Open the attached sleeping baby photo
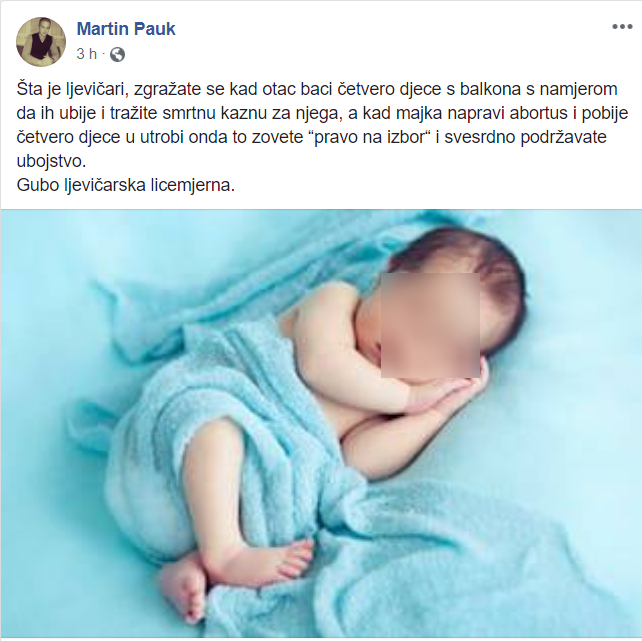The height and width of the screenshot is (641, 642). 321,424
